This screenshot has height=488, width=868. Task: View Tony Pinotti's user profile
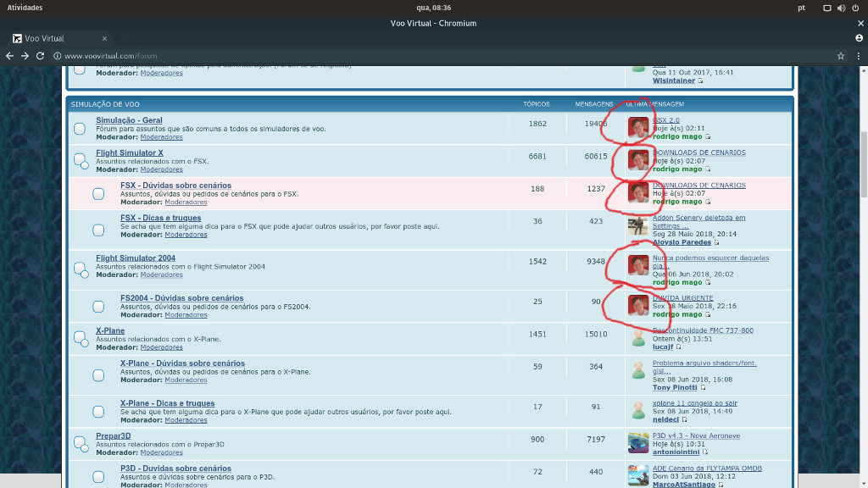(x=675, y=387)
